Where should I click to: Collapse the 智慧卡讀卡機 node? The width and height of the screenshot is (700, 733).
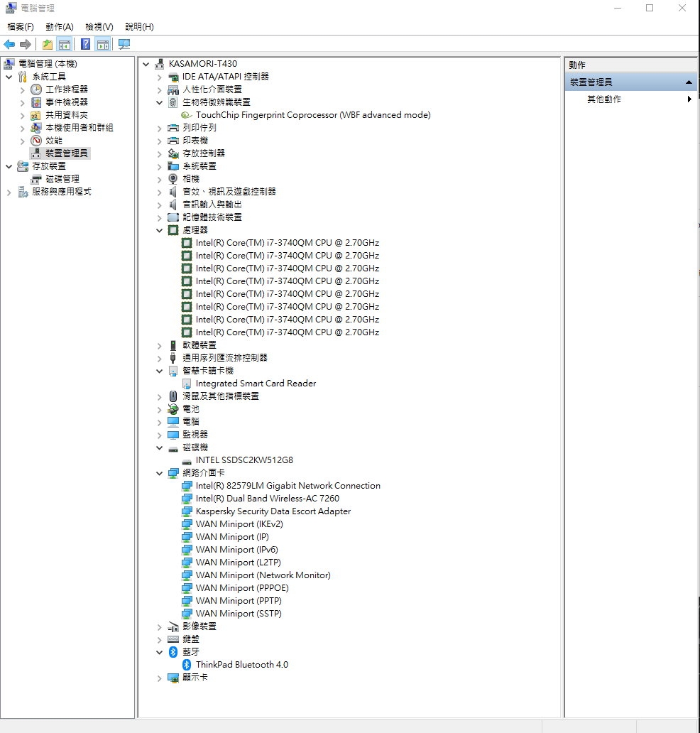click(x=159, y=371)
